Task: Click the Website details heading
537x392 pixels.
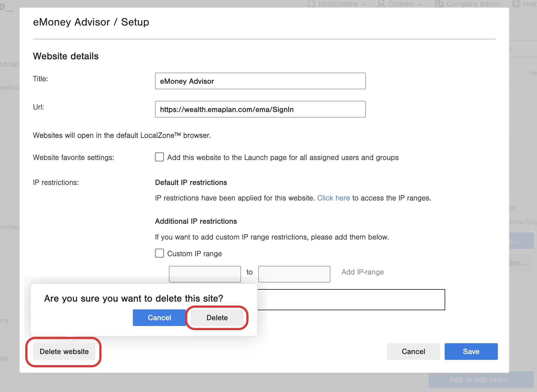Action: 66,56
